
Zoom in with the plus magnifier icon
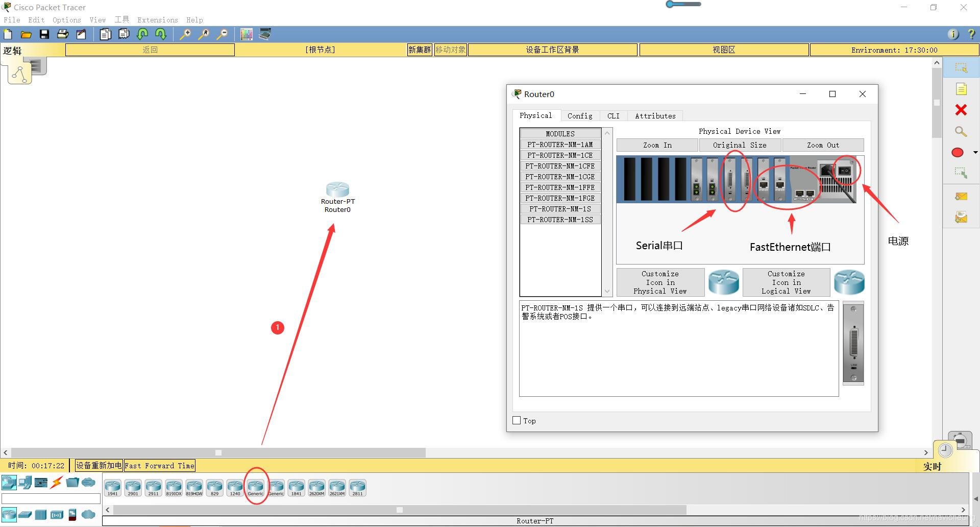[185, 34]
